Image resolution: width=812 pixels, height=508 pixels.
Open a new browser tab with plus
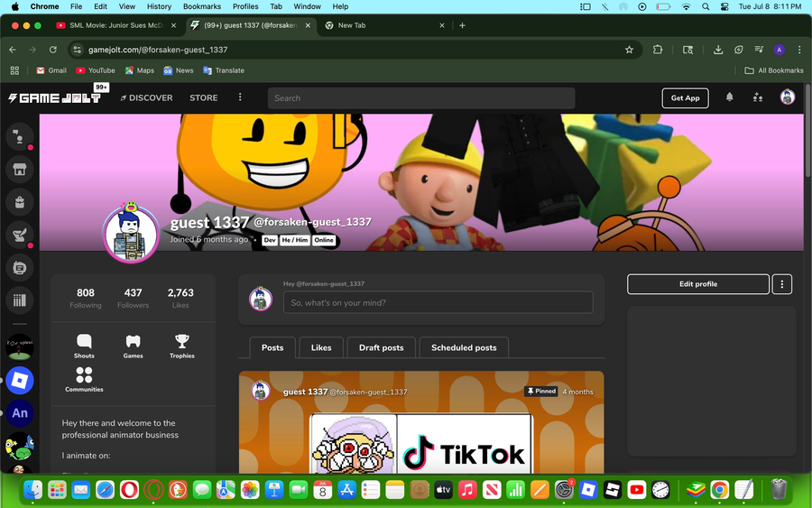(x=462, y=25)
